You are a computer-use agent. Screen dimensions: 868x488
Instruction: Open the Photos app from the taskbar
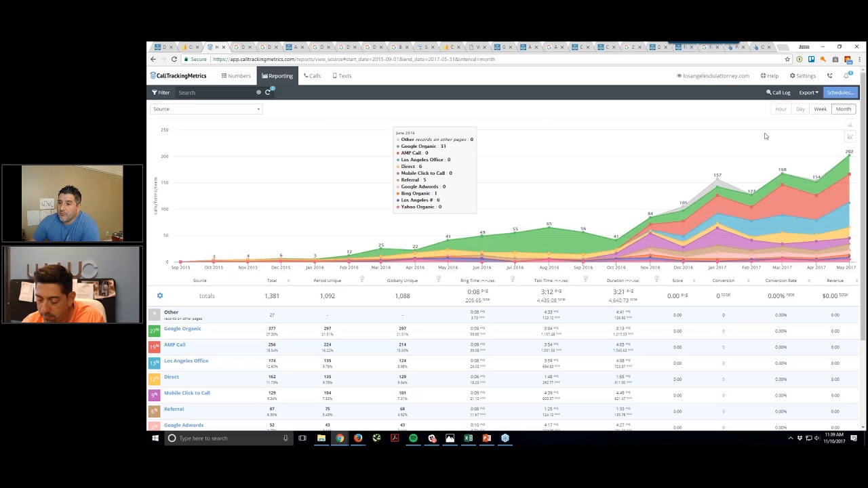pos(450,439)
